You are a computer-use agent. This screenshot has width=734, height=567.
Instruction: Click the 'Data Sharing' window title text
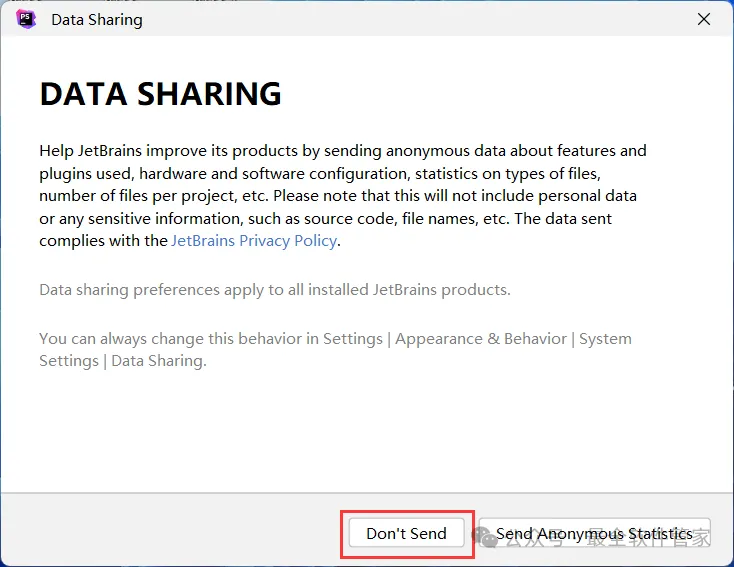[97, 20]
